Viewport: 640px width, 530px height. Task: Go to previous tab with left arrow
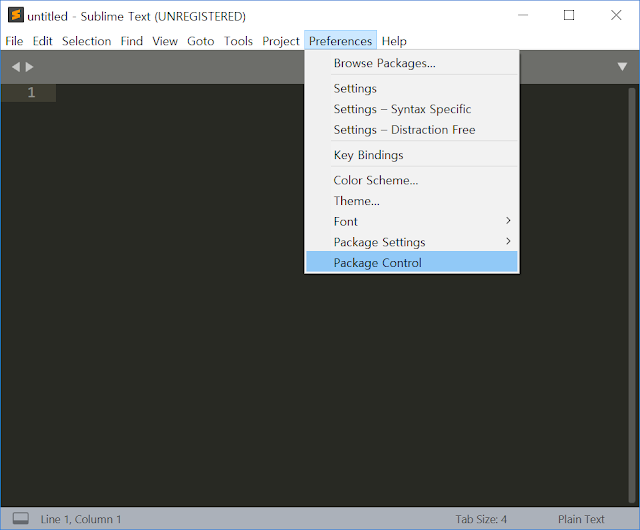pyautogui.click(x=16, y=67)
